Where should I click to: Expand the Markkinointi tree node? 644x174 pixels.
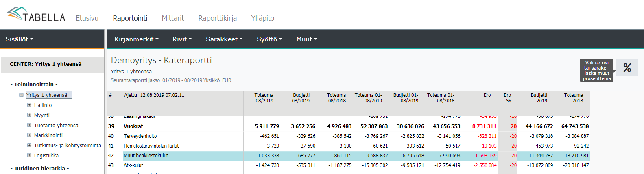(29, 135)
